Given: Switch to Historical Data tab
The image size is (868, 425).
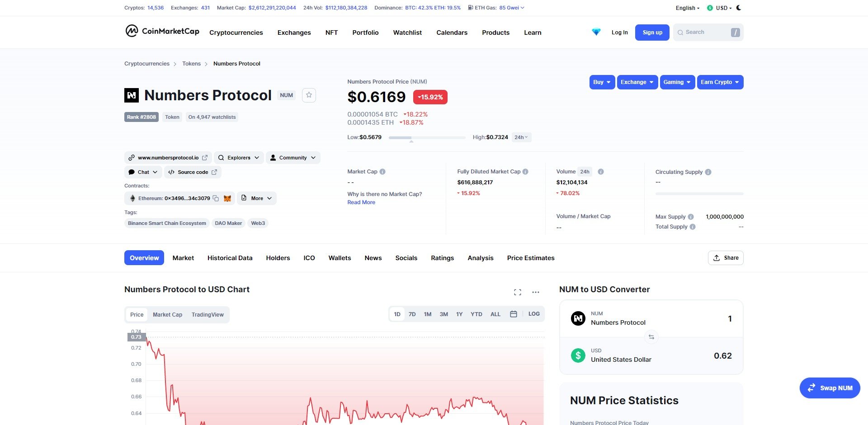Looking at the screenshot, I should point(230,258).
